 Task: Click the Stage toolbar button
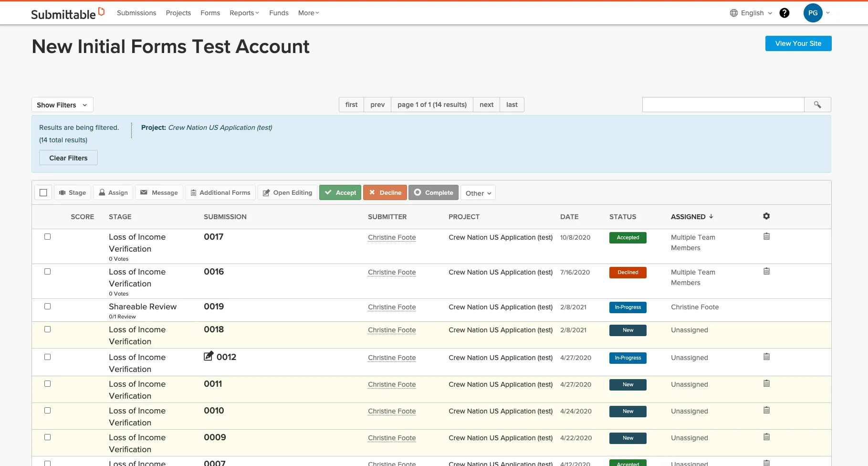point(73,192)
